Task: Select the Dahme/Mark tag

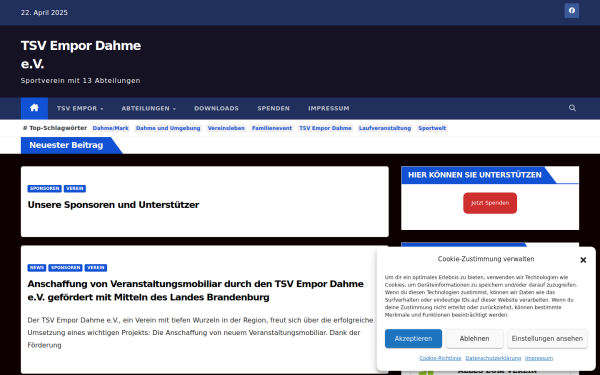Action: tap(111, 128)
